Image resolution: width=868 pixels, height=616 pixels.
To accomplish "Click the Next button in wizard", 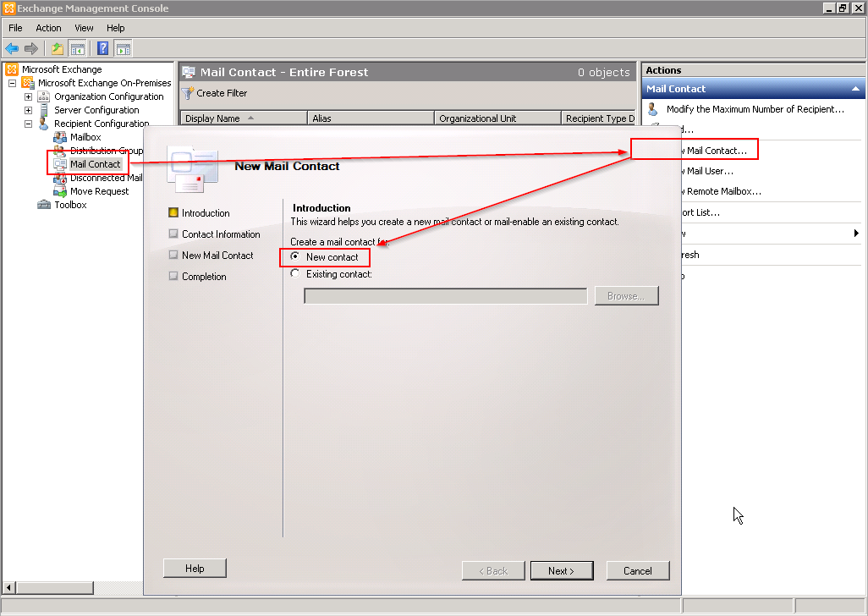I will click(561, 570).
